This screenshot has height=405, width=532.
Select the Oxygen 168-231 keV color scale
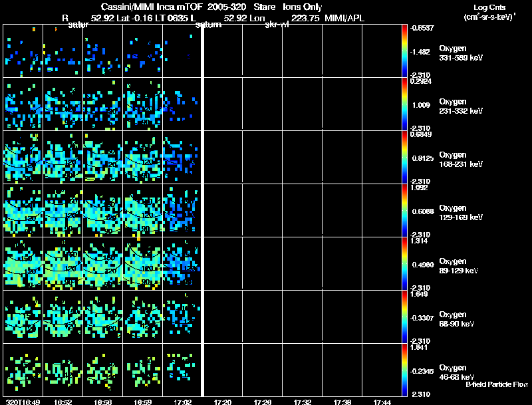[404, 157]
